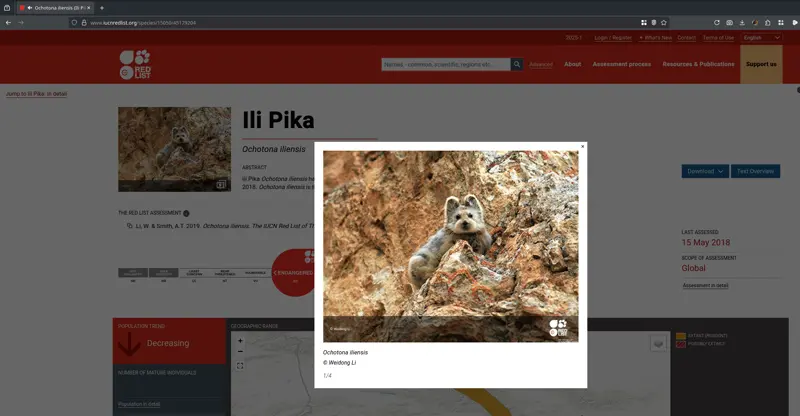The width and height of the screenshot is (800, 416).
Task: Click the IUCN Red List logo in header
Action: [135, 64]
